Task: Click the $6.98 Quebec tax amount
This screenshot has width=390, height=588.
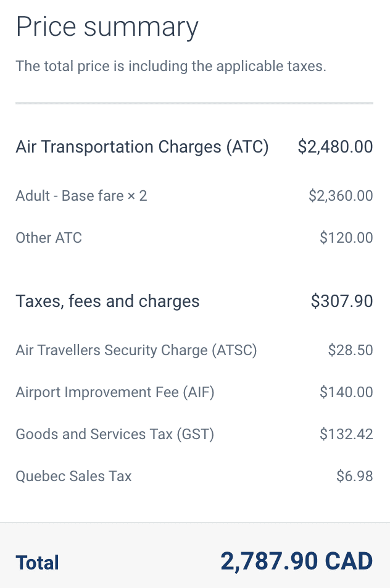Action: click(x=355, y=476)
